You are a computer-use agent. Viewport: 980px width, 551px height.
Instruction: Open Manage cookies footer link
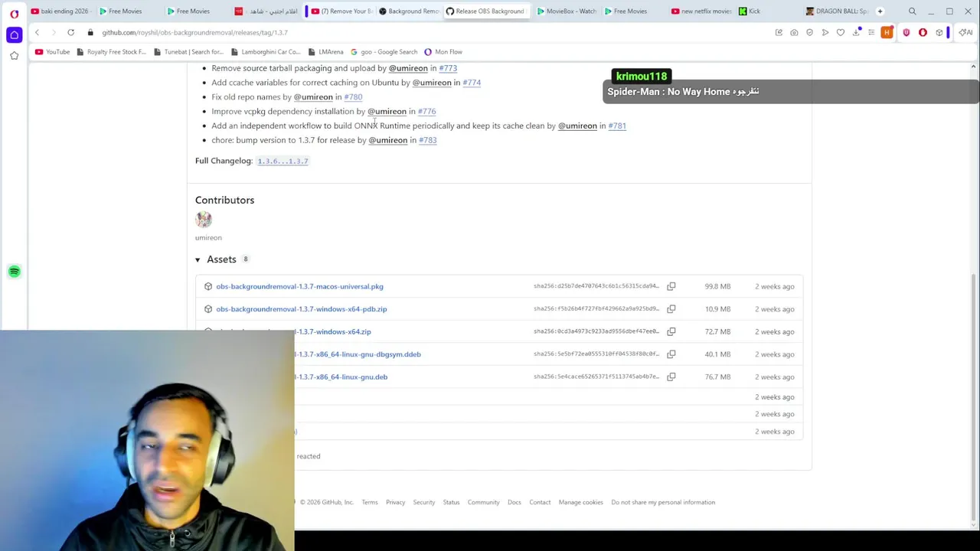coord(581,503)
